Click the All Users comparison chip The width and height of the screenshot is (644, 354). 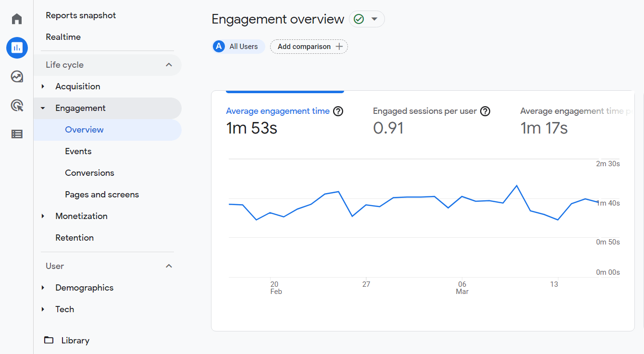tap(238, 47)
